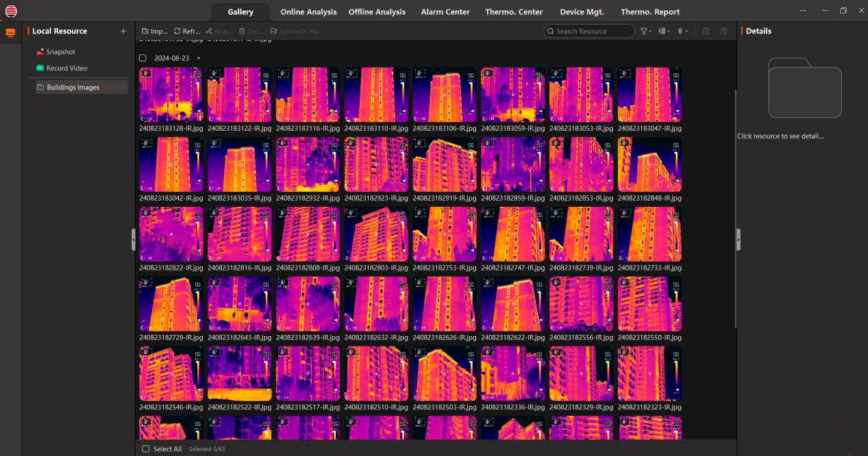Open the three-dots more options menu
This screenshot has height=456, width=868.
coord(803,11)
